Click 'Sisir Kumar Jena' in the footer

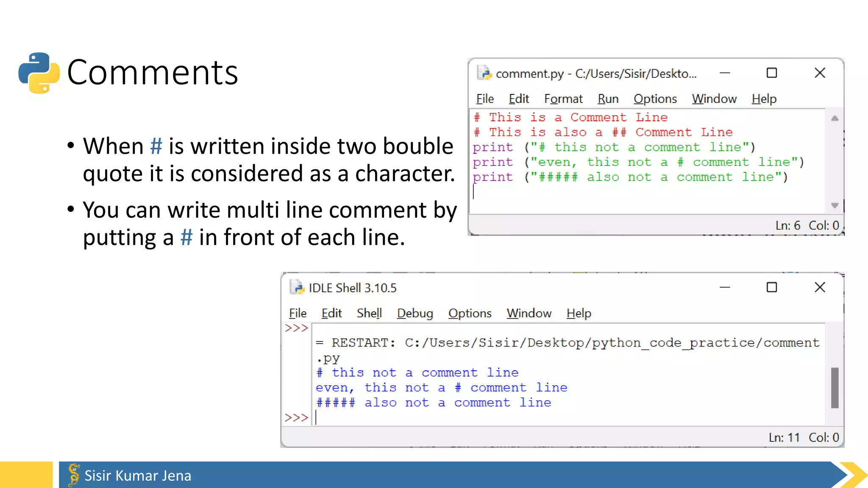(x=138, y=475)
